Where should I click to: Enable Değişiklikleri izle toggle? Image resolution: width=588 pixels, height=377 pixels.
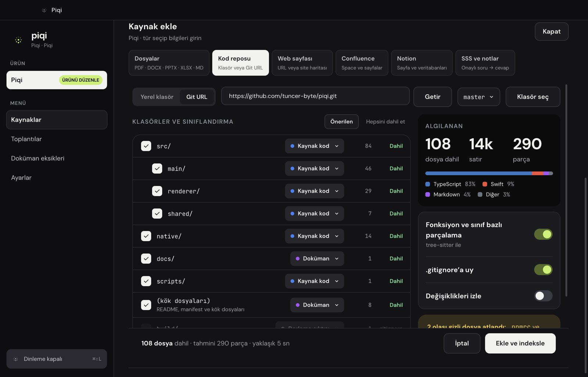point(543,296)
